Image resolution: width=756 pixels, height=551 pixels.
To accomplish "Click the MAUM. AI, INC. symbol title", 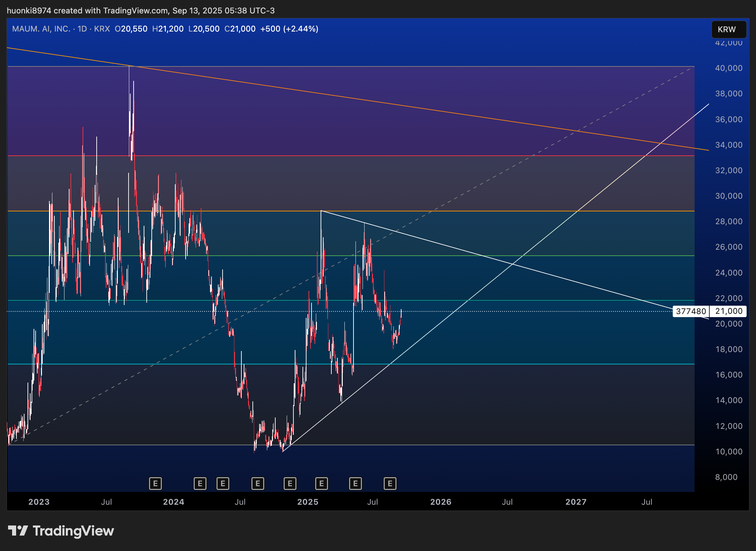I will 41,29.
